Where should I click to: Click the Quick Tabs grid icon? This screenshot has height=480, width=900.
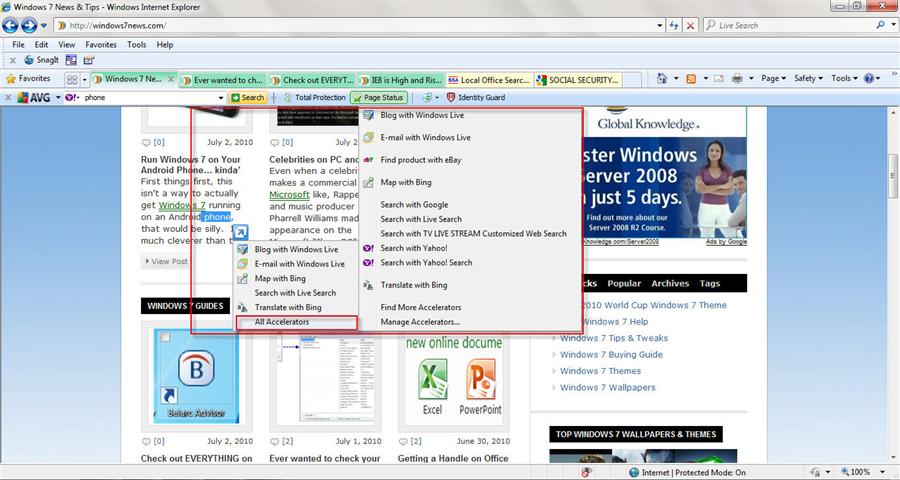72,80
